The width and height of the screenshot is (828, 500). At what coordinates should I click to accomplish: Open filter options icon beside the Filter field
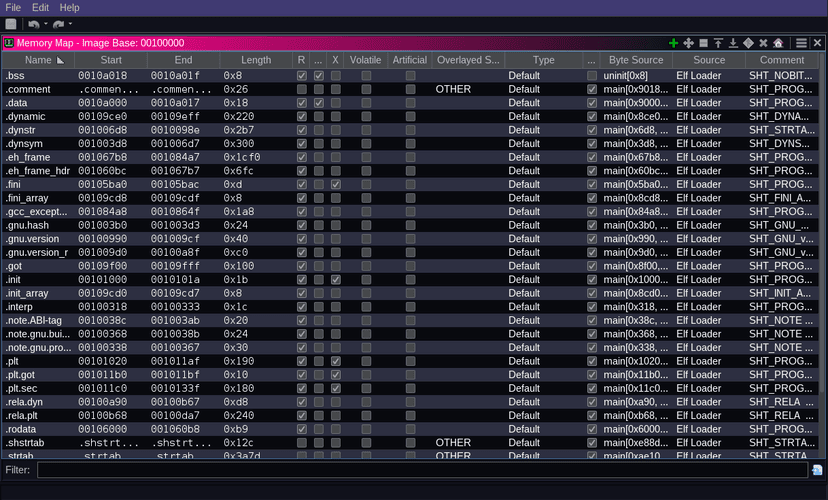pyautogui.click(x=817, y=470)
